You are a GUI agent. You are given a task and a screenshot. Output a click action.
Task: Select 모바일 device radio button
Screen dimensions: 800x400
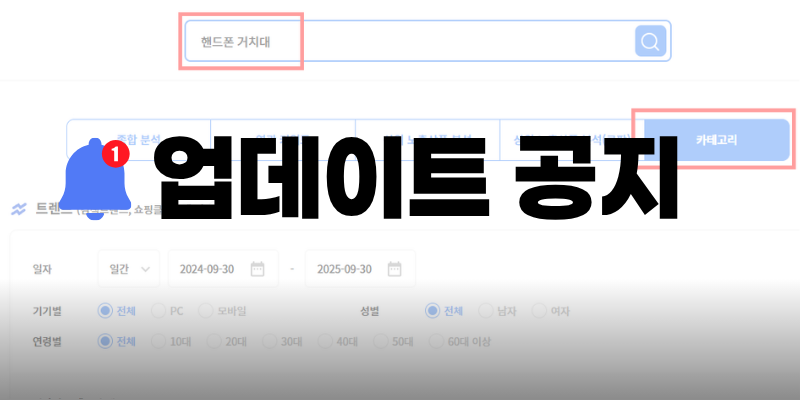tap(206, 311)
